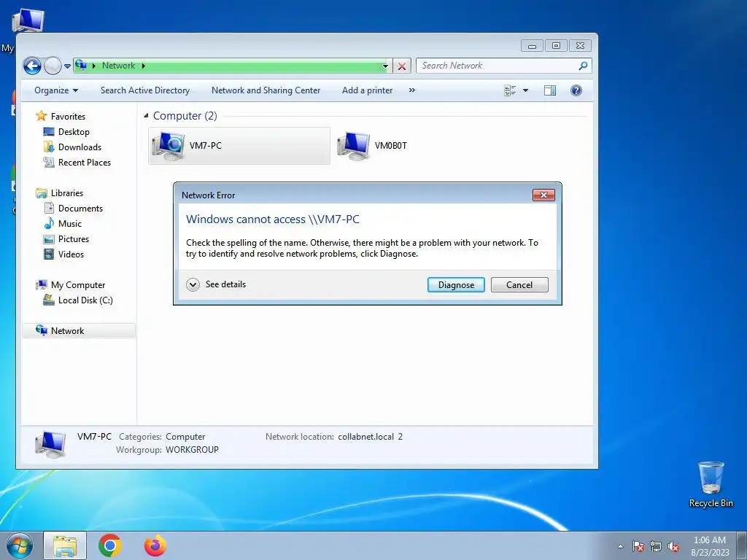The image size is (747, 560).
Task: Select the VM7-PC computer icon
Action: tap(168, 146)
